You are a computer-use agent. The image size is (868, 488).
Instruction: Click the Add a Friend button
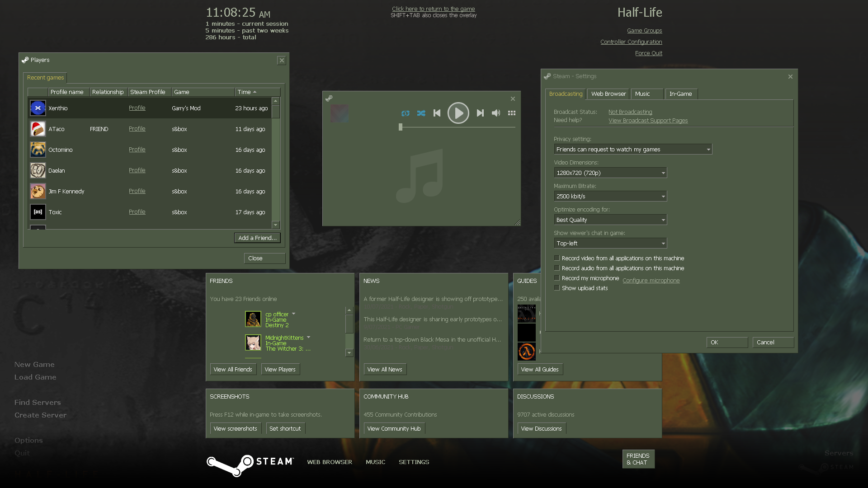click(257, 238)
